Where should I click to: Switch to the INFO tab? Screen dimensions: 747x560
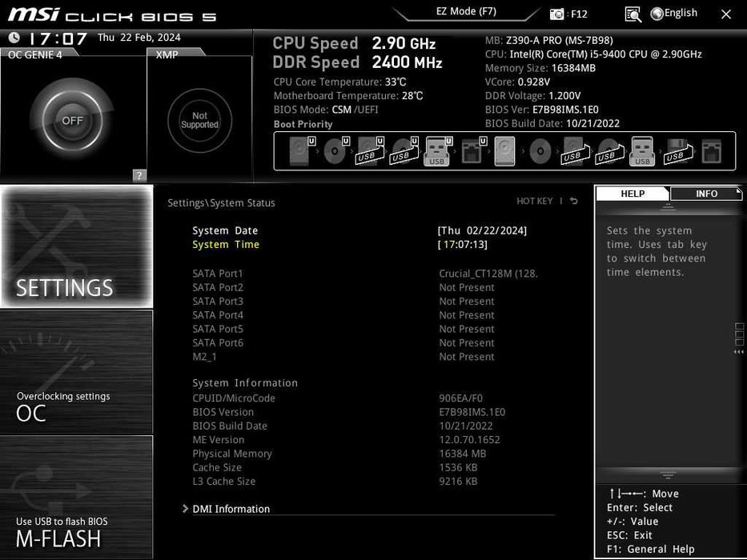(x=706, y=194)
